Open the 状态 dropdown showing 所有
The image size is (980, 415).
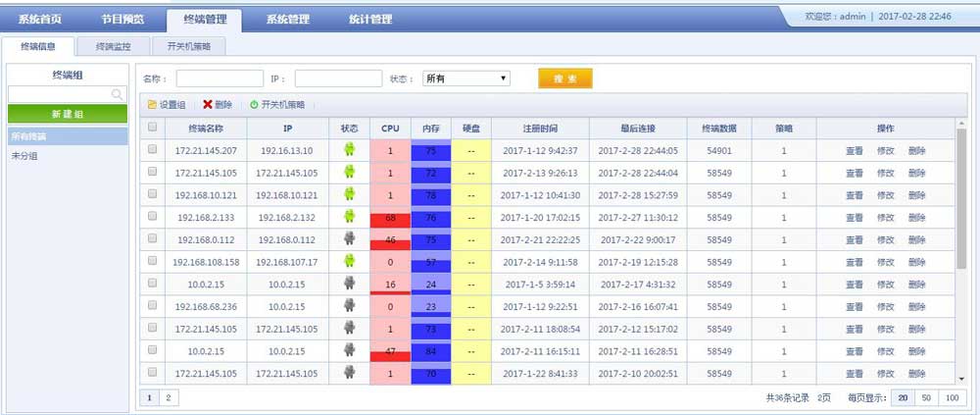click(x=465, y=78)
